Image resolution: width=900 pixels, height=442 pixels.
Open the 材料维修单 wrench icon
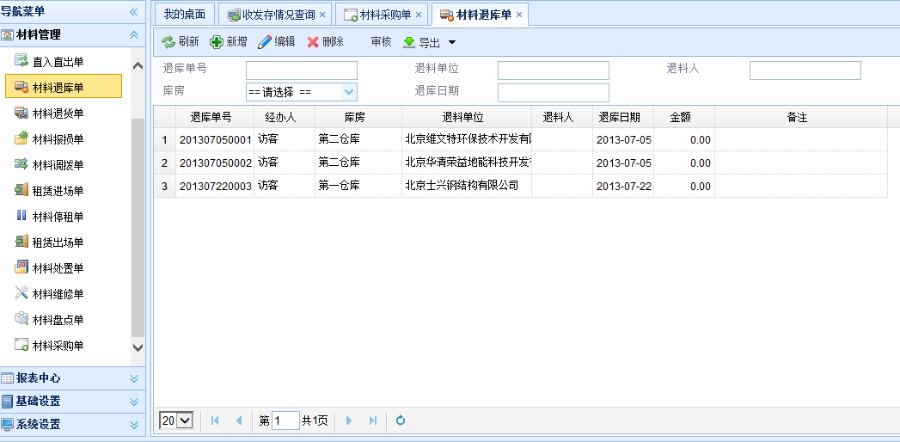[x=21, y=294]
